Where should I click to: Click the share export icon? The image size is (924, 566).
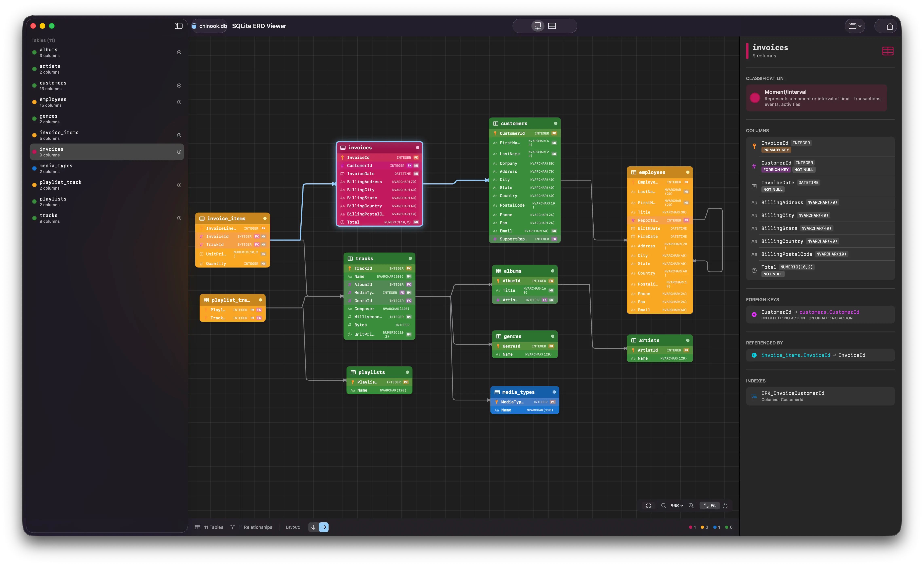click(x=890, y=26)
